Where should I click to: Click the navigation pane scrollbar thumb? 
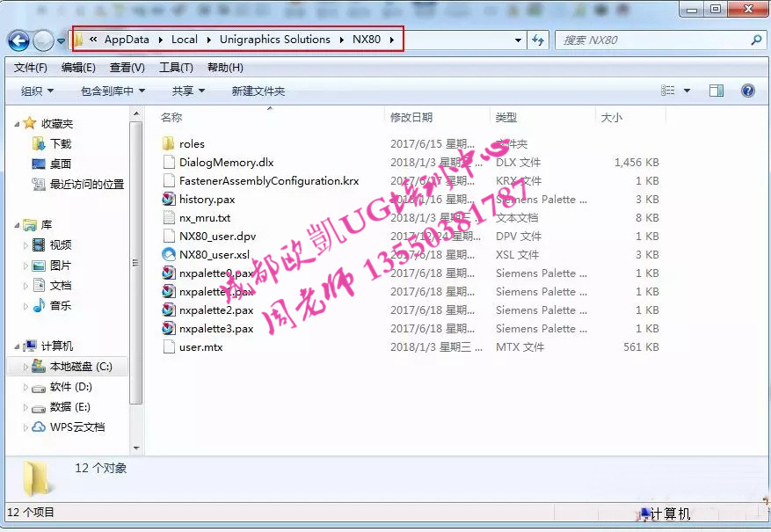tap(136, 263)
